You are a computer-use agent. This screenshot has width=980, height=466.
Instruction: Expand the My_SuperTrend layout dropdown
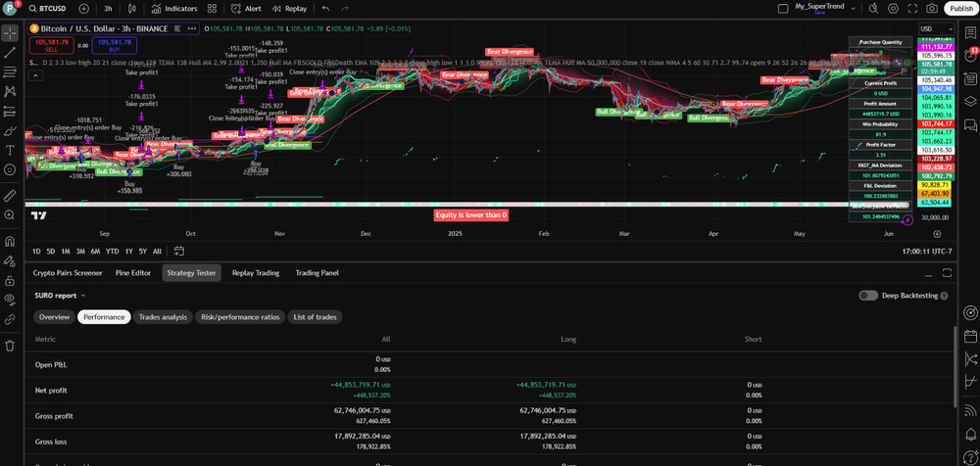click(852, 7)
